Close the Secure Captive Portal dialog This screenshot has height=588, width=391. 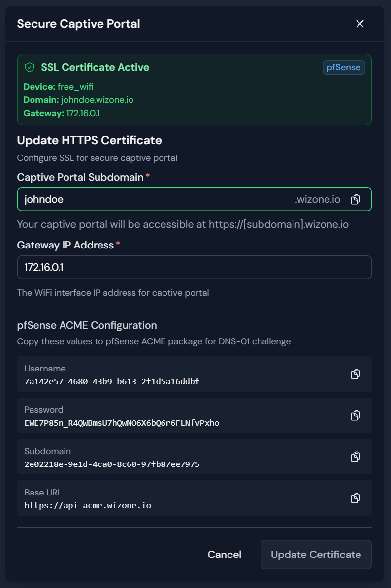pos(359,23)
